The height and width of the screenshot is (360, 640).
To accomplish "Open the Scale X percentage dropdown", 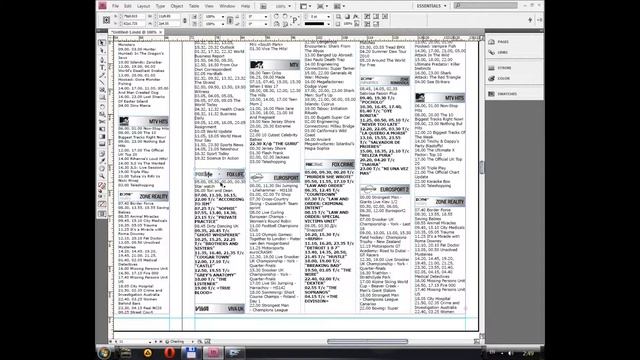I will coord(223,17).
